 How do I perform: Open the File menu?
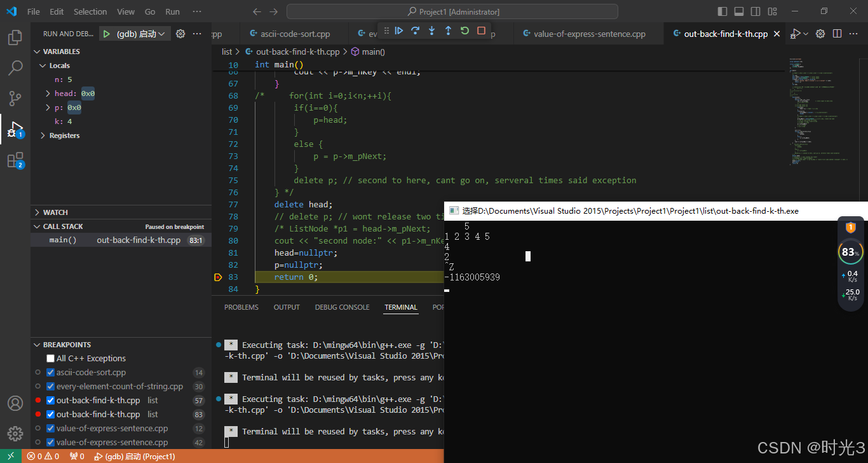(34, 11)
